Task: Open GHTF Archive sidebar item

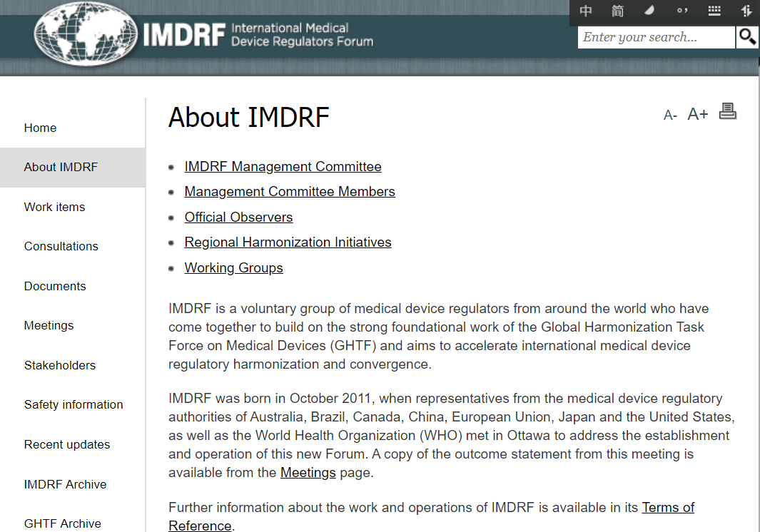Action: [63, 523]
